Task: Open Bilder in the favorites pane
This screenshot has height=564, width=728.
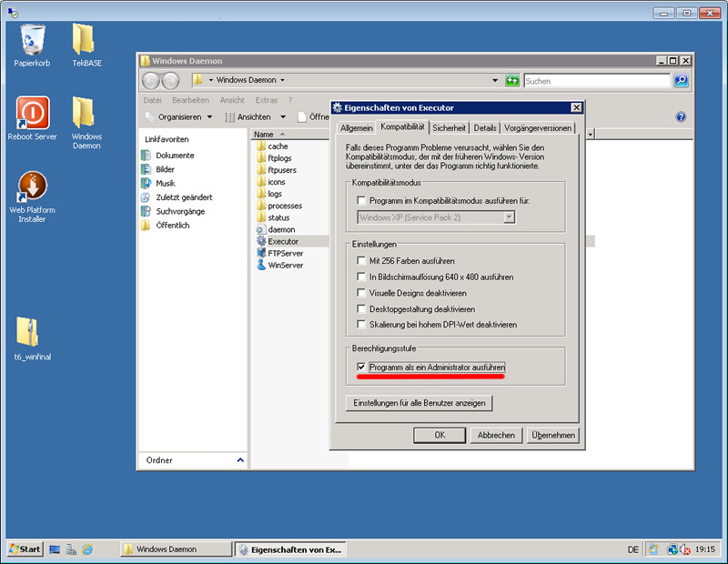Action: (157, 169)
